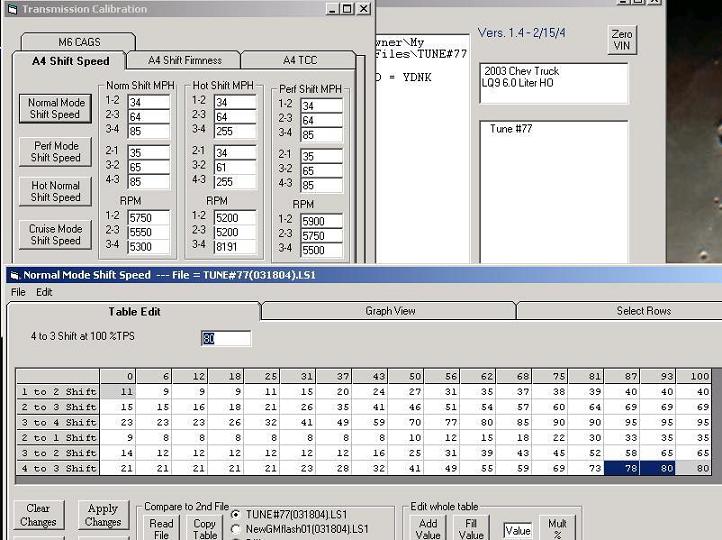Open Perf Mode Shift Speed table

[x=55, y=152]
